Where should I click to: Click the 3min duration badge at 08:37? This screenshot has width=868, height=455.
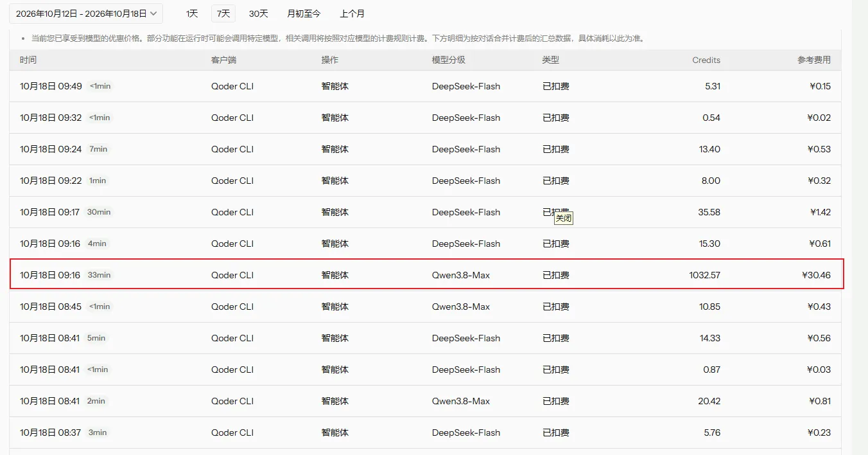pyautogui.click(x=98, y=433)
